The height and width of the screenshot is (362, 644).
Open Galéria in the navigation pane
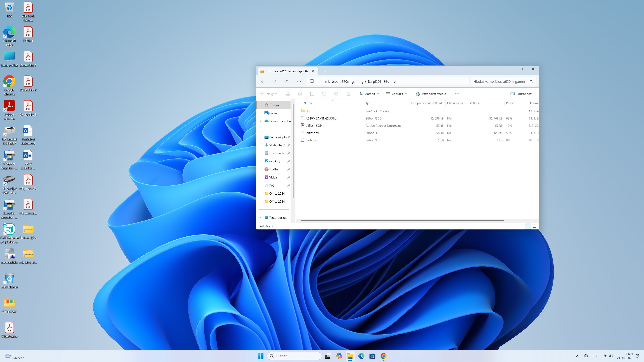coord(274,113)
